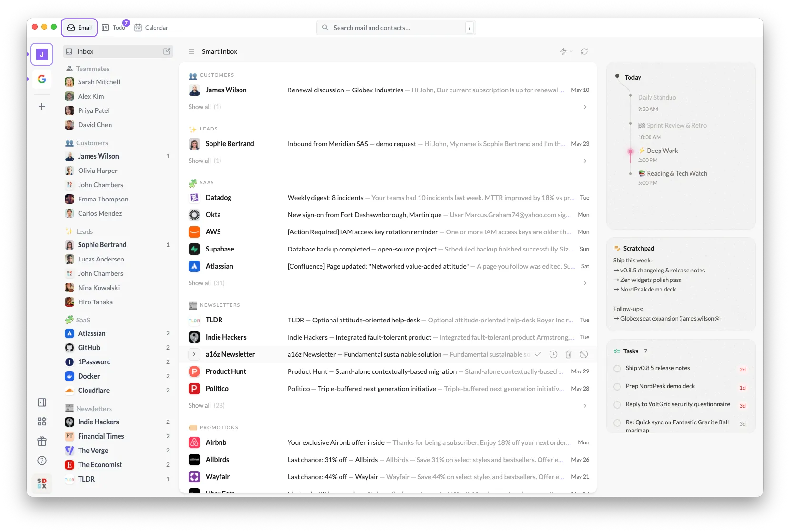
Task: Open the help question mark icon
Action: 42,461
